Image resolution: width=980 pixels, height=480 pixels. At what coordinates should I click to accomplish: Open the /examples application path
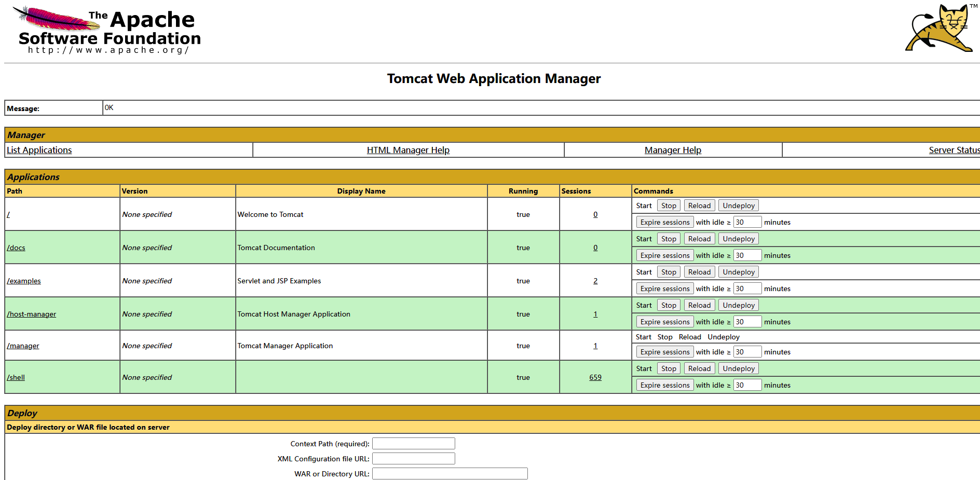click(24, 281)
